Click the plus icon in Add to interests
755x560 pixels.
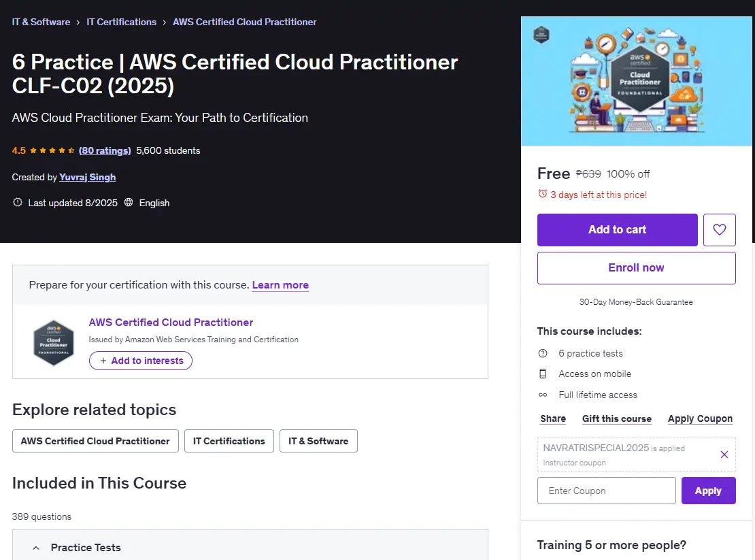(103, 361)
